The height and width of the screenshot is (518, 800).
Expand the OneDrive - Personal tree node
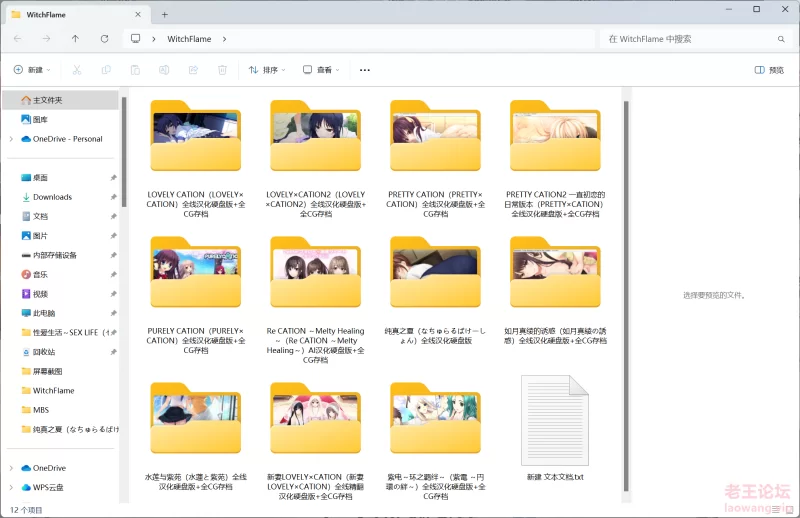coord(11,139)
